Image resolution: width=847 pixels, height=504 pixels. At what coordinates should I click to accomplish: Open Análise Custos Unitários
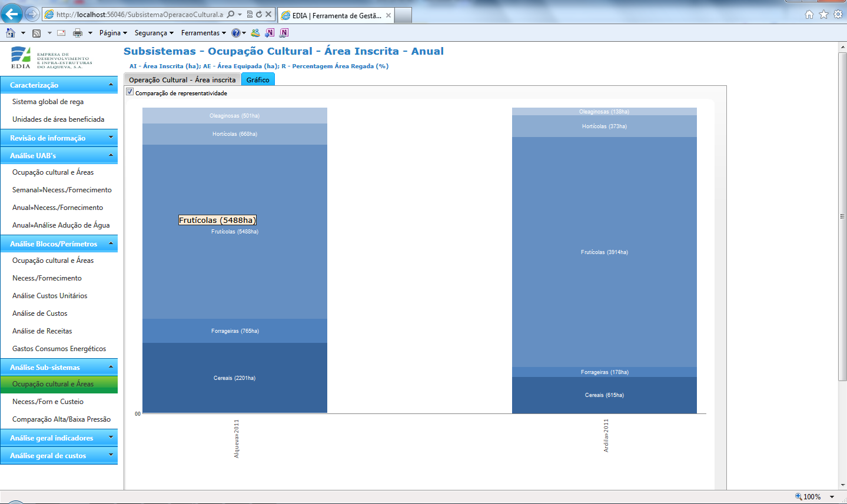(x=49, y=296)
